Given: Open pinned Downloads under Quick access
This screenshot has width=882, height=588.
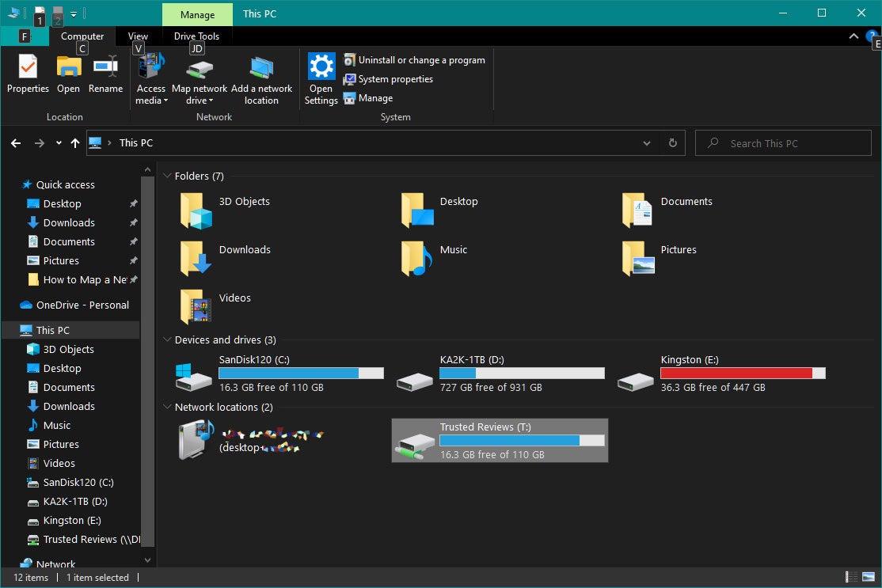Looking at the screenshot, I should pos(69,222).
